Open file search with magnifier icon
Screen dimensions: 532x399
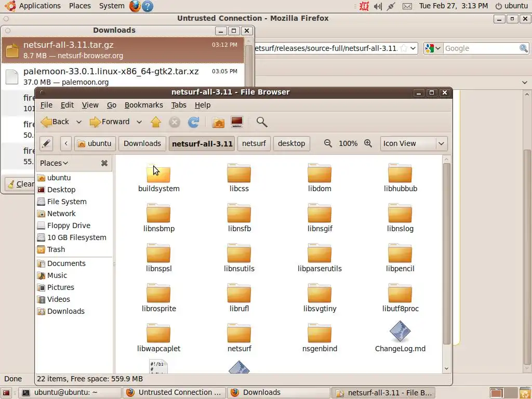click(x=262, y=122)
